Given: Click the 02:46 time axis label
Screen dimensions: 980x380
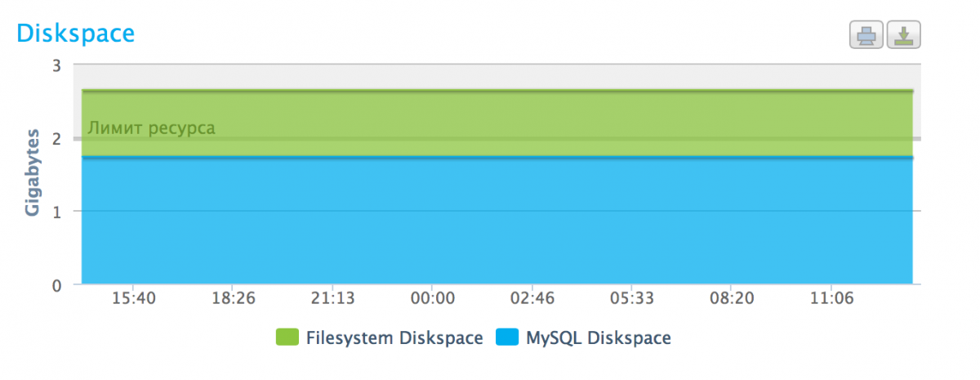Looking at the screenshot, I should click(x=532, y=299).
